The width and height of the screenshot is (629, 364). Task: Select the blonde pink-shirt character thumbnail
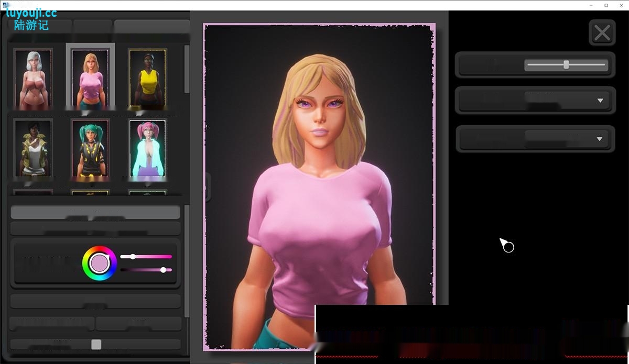90,79
